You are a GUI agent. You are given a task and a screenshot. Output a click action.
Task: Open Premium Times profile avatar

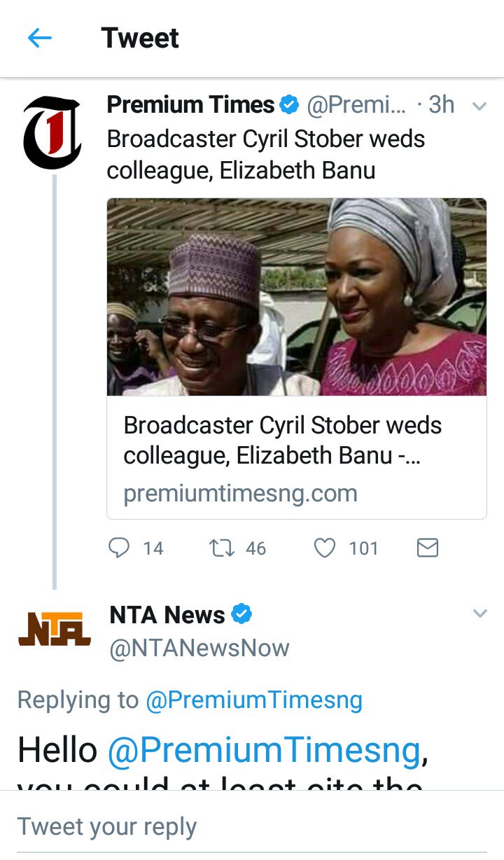[52, 133]
